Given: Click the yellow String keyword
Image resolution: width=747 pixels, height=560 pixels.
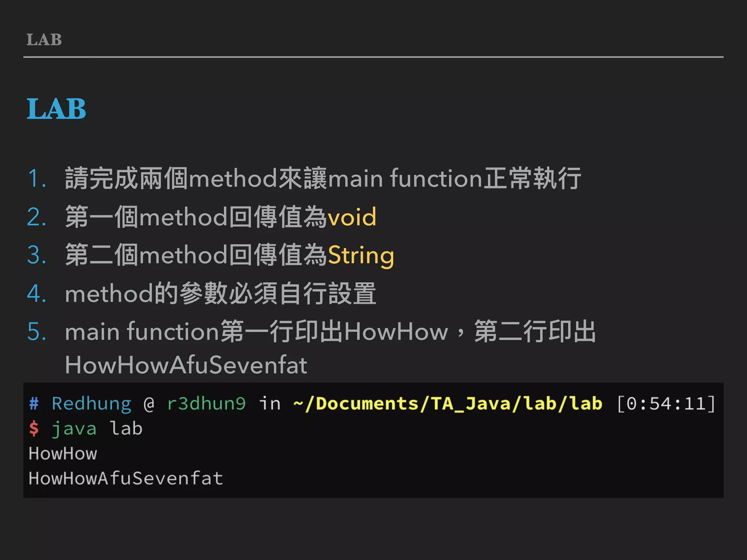Looking at the screenshot, I should (361, 255).
